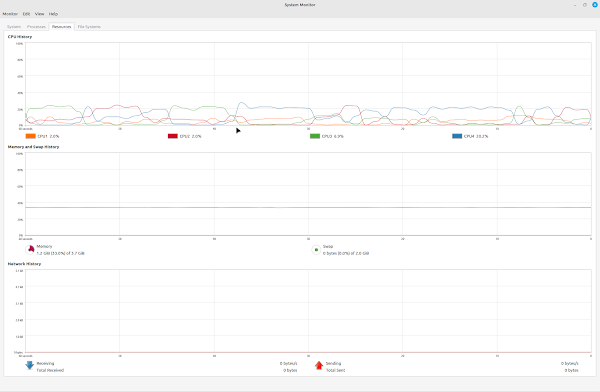Click the Swap usage value text

click(x=346, y=253)
